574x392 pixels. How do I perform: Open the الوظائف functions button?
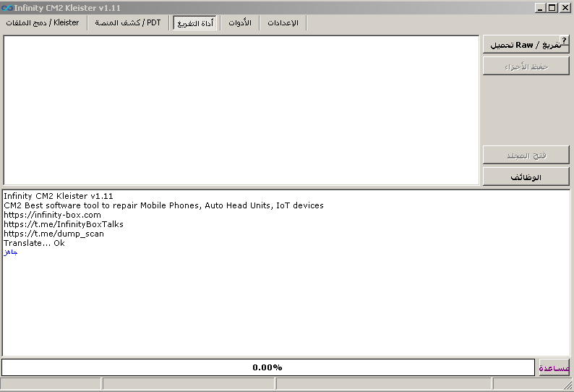point(526,177)
